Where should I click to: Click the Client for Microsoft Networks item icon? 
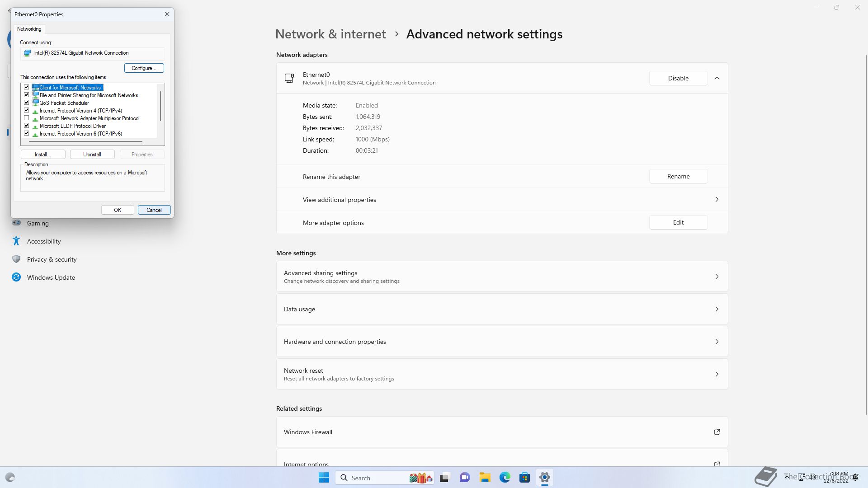[x=35, y=87]
